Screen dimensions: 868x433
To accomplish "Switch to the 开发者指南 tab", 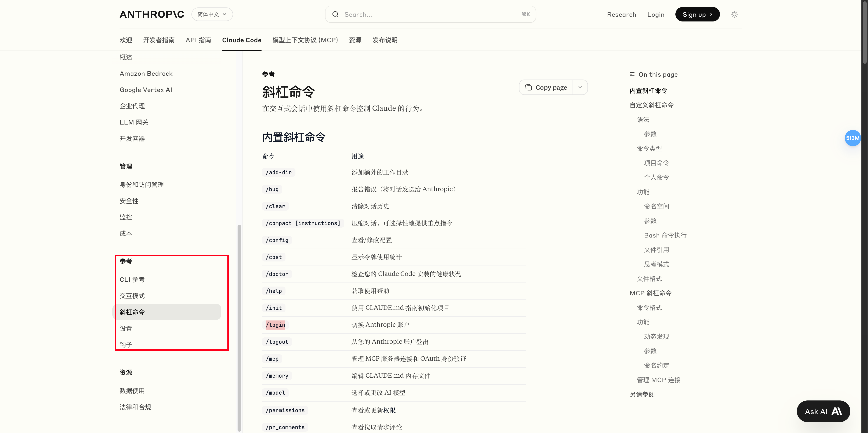I will coord(159,40).
